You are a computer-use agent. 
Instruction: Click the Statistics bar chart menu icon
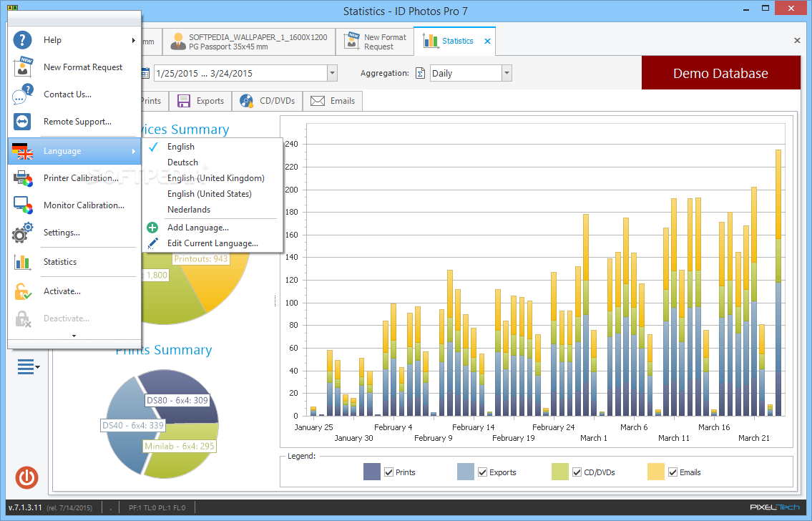pos(22,262)
